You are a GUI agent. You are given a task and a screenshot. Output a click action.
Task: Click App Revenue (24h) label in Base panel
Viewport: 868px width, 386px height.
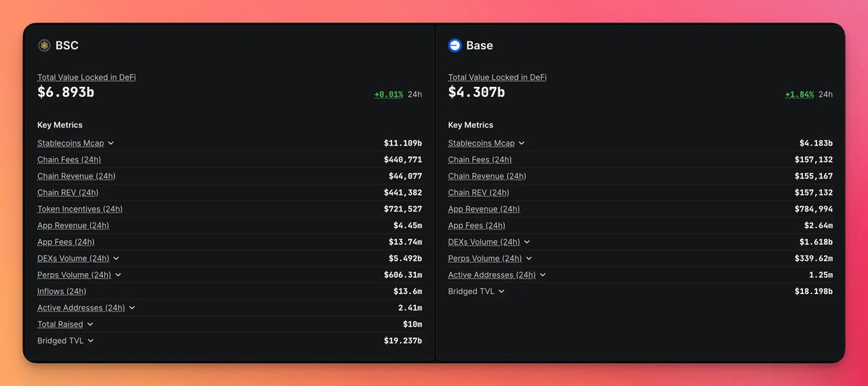pos(485,209)
